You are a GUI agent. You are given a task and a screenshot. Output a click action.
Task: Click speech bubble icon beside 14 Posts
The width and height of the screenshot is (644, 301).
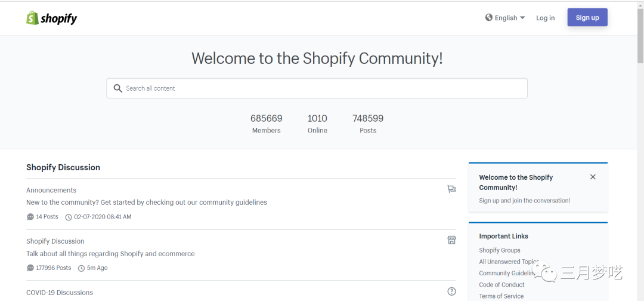(x=30, y=217)
